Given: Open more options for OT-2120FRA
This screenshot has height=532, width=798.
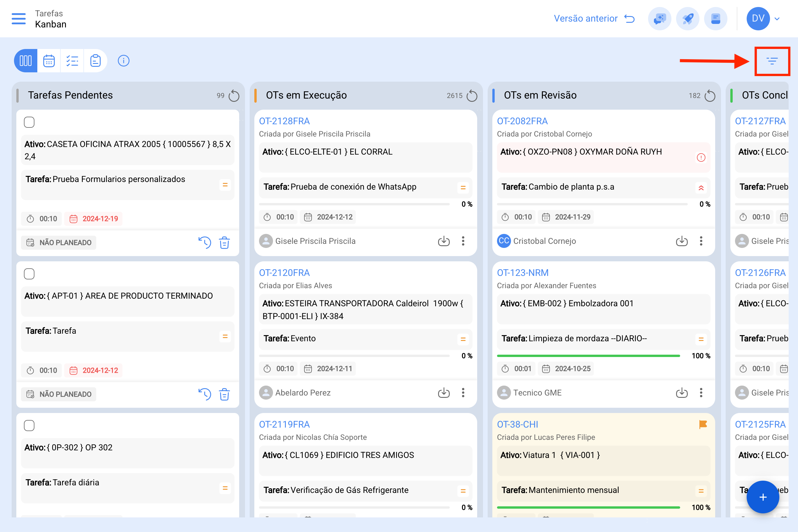Looking at the screenshot, I should [463, 393].
